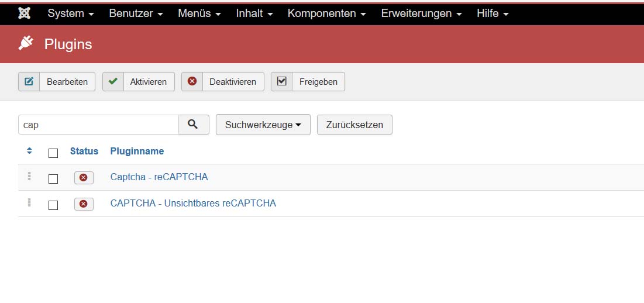Click the Bearbeiten button label
The height and width of the screenshot is (303, 644).
coord(67,82)
